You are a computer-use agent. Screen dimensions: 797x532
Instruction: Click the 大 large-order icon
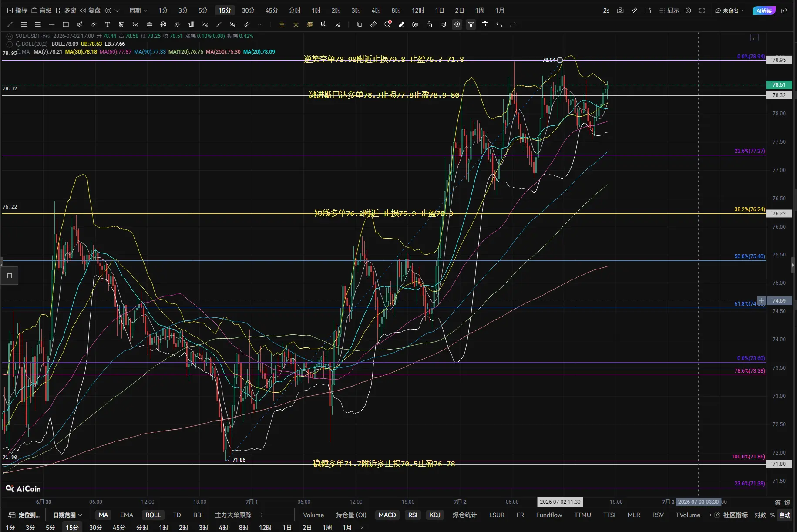click(x=296, y=24)
